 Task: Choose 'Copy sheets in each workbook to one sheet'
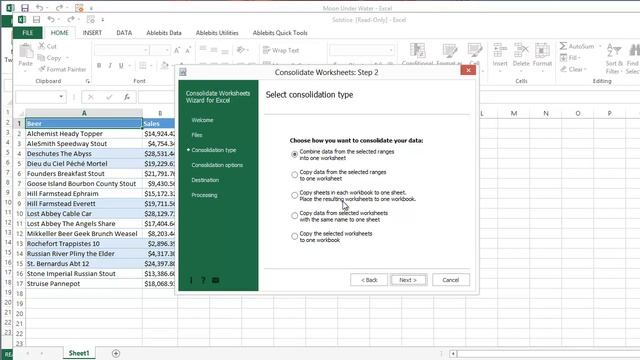(294, 195)
